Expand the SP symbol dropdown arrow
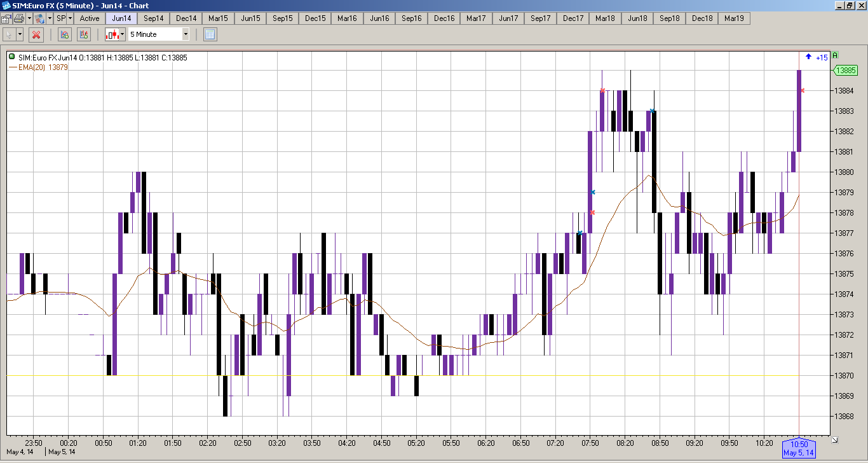 [x=71, y=18]
